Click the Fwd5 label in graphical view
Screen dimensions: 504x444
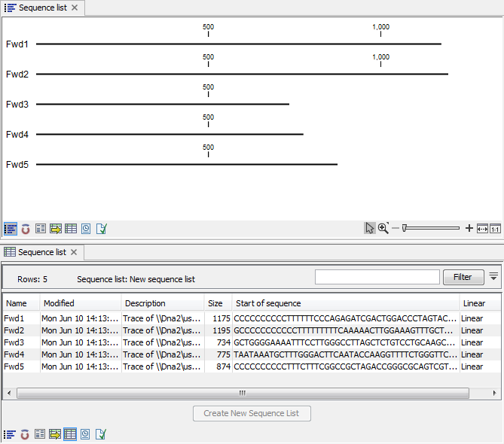pos(17,165)
